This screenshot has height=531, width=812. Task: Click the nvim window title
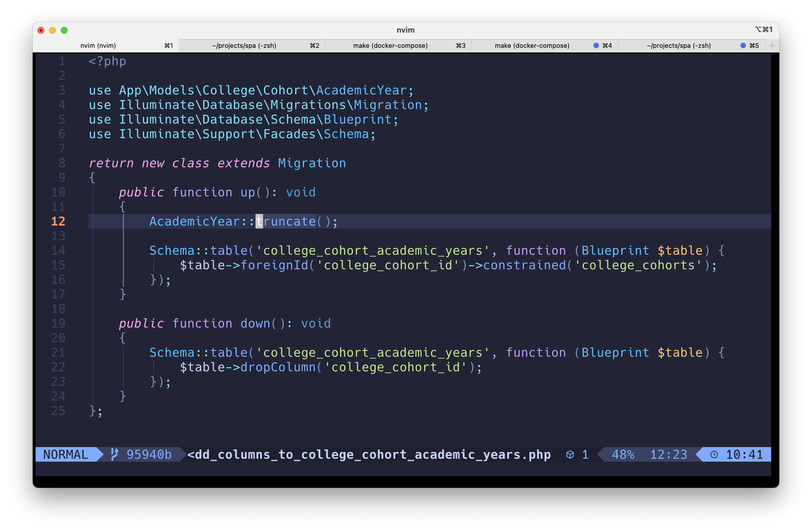[406, 30]
